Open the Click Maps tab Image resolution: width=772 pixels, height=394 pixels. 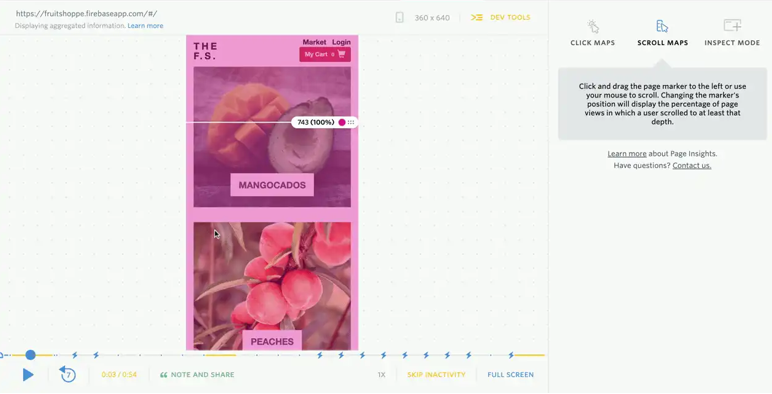pyautogui.click(x=592, y=33)
